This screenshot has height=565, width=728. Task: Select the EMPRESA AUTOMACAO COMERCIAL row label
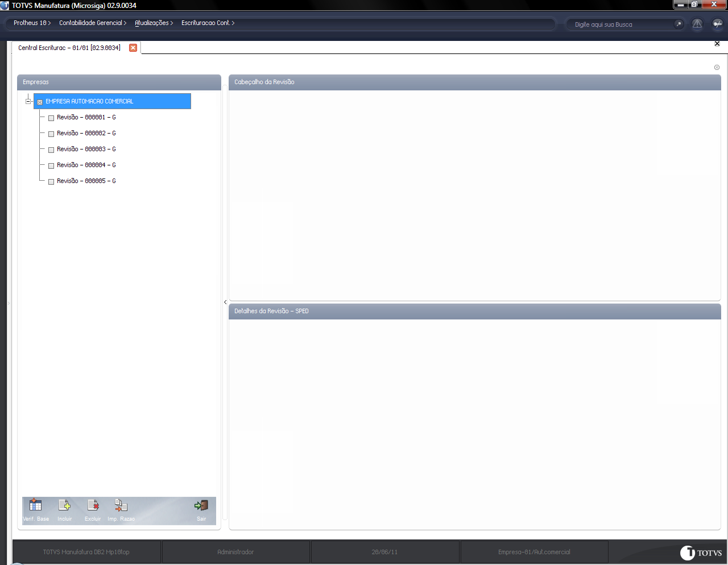tap(89, 101)
